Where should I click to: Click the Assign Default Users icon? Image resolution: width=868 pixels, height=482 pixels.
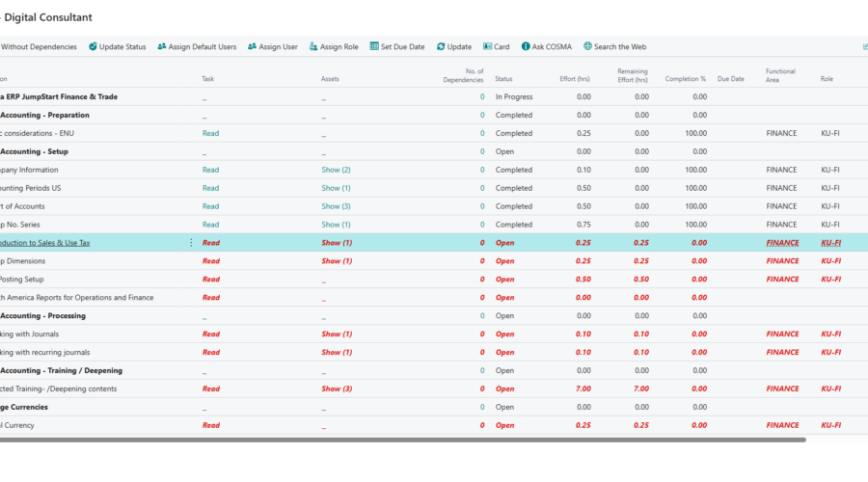click(162, 46)
